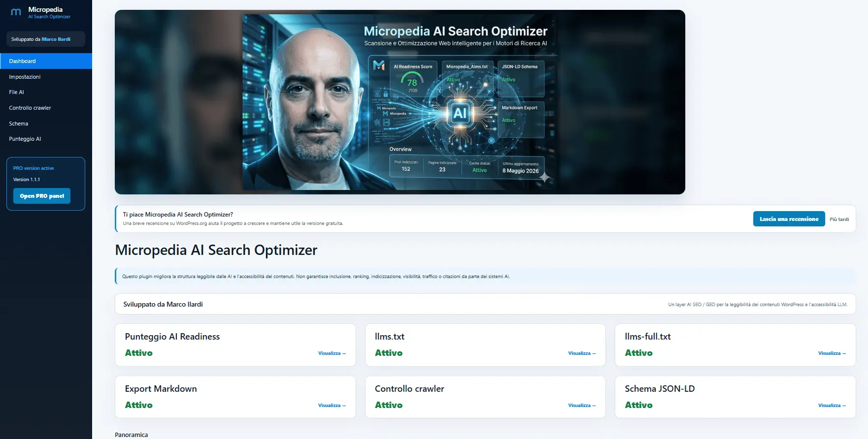
Task: Select Controllo crawler in sidebar
Action: [x=46, y=108]
